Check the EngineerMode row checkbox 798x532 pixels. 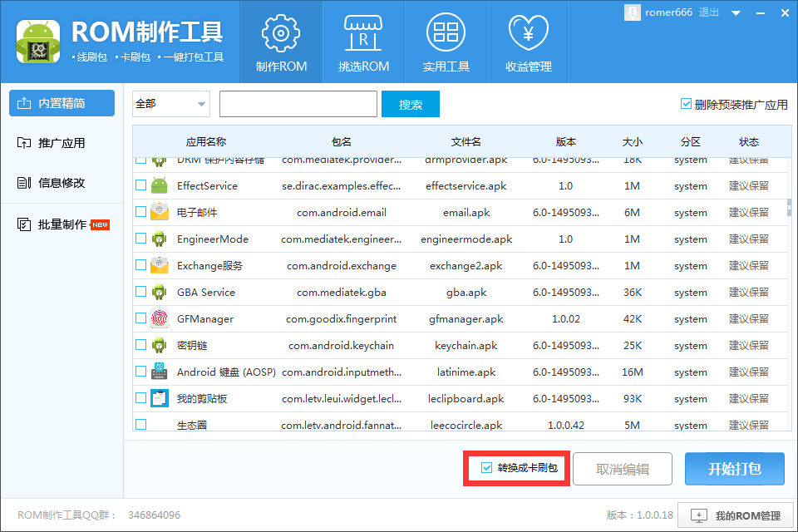[141, 239]
